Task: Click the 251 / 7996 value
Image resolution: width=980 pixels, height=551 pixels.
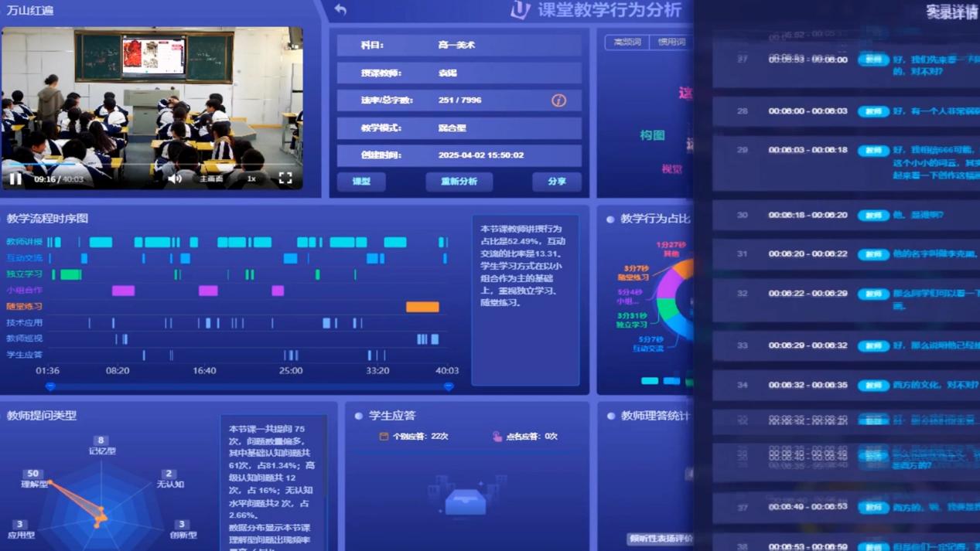Action: tap(459, 100)
